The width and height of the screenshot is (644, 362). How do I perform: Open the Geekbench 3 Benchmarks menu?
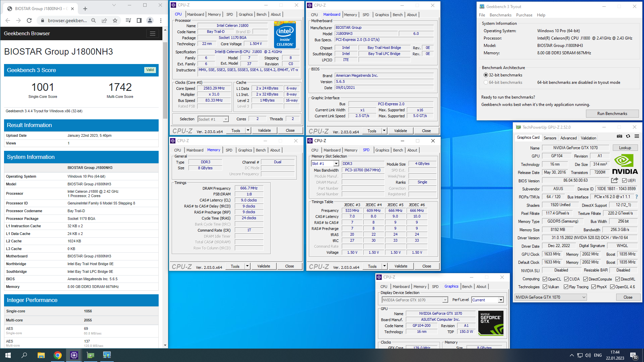click(x=500, y=15)
